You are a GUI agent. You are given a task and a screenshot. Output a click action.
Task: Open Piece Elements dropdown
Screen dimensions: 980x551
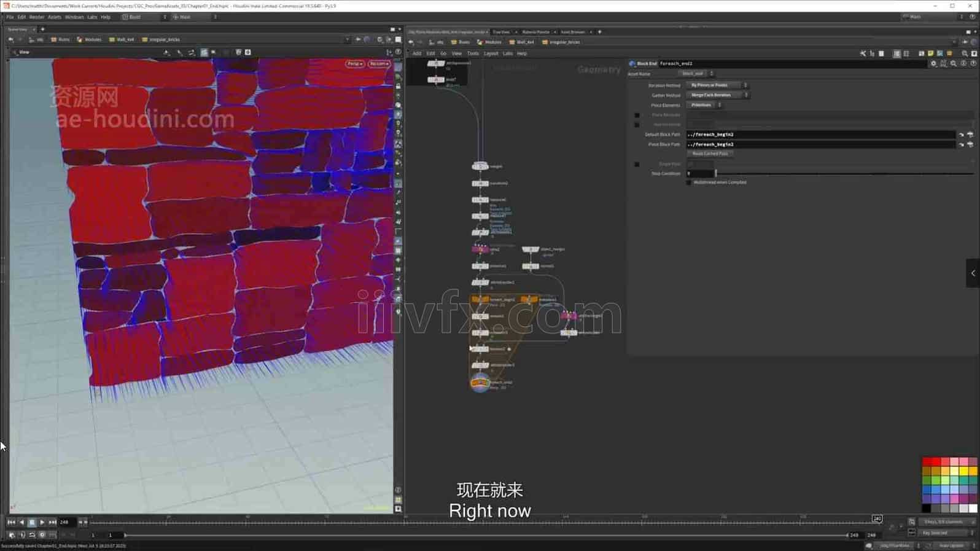pyautogui.click(x=704, y=105)
